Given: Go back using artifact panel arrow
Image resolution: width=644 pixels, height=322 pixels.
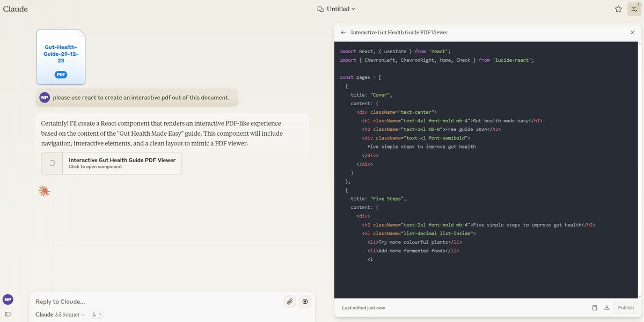Looking at the screenshot, I should click(343, 32).
